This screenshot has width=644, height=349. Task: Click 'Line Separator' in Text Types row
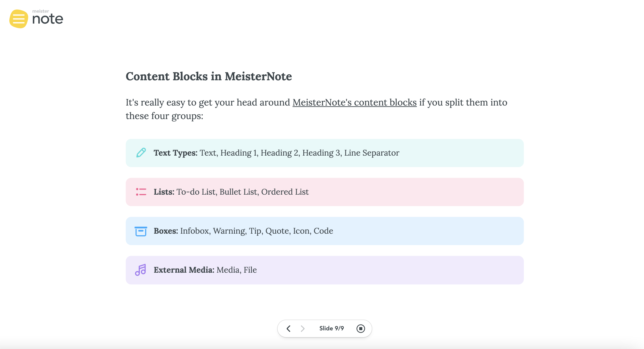[372, 153]
